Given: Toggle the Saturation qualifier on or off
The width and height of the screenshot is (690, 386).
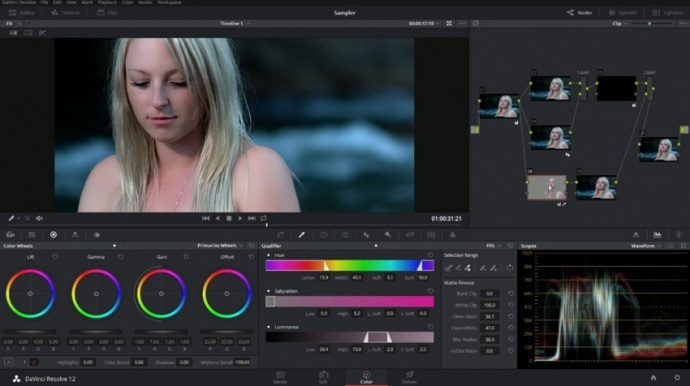Looking at the screenshot, I should (x=268, y=291).
